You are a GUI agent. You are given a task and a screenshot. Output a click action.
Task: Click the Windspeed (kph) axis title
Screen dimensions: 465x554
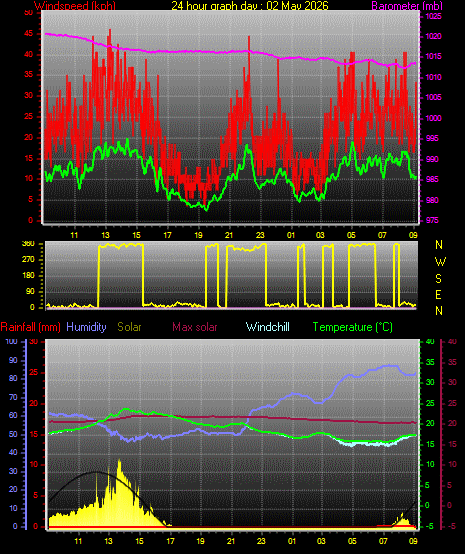click(x=75, y=6)
